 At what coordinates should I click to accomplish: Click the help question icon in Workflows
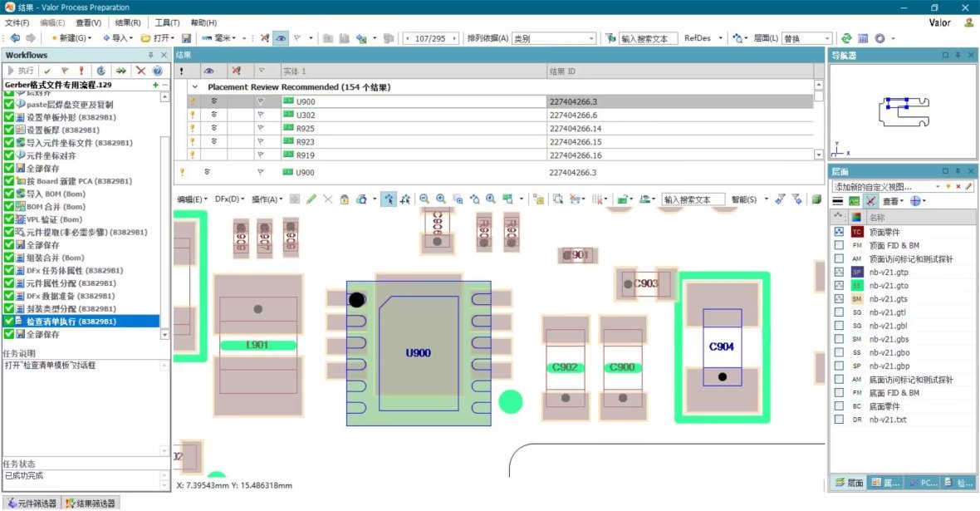[157, 71]
